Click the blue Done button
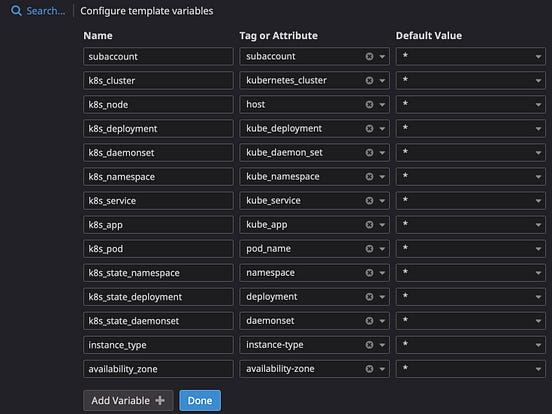The height and width of the screenshot is (414, 552). 200,400
